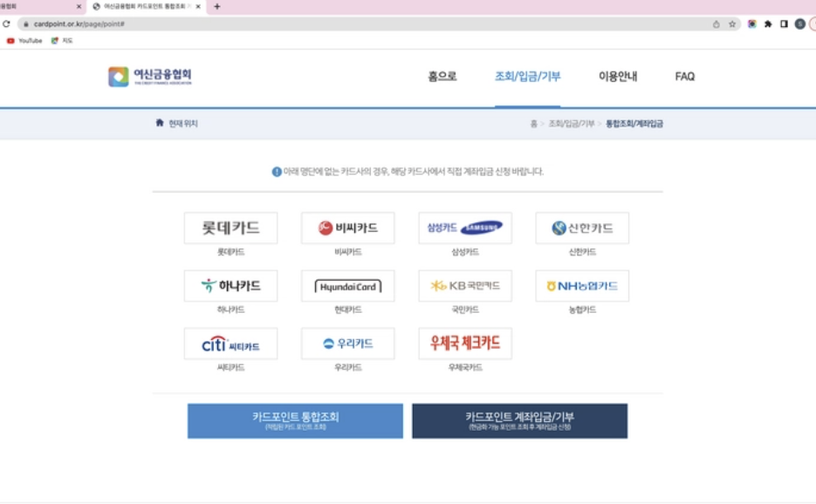Select the 하나카드 logo tile

tap(230, 285)
